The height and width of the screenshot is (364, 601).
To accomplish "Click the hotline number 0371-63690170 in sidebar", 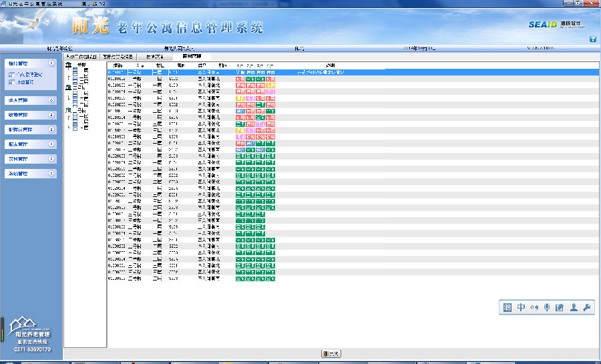I will [x=32, y=349].
